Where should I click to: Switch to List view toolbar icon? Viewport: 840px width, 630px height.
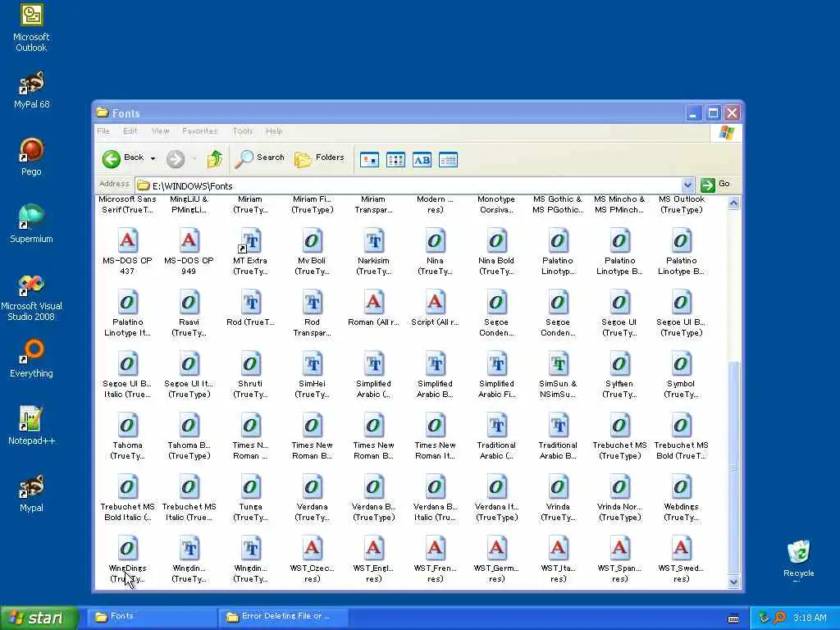click(x=396, y=160)
